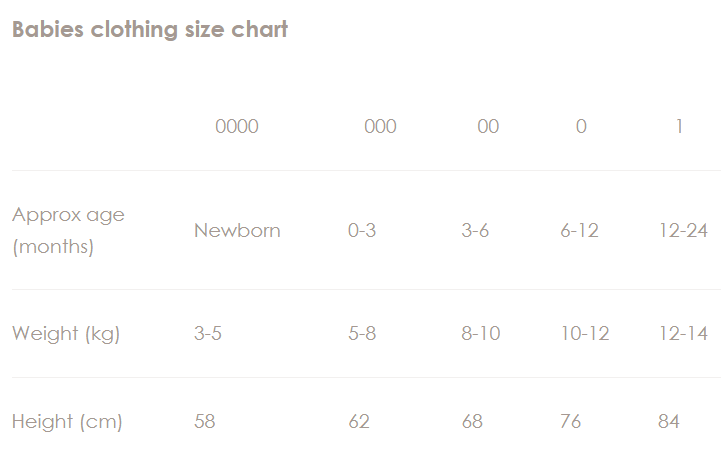The image size is (721, 457).
Task: Click the Babies clothing size chart heading
Action: pos(150,29)
